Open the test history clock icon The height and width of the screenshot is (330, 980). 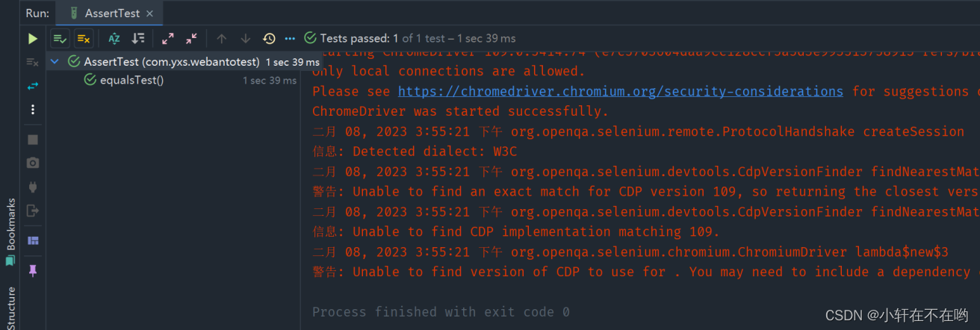(269, 38)
